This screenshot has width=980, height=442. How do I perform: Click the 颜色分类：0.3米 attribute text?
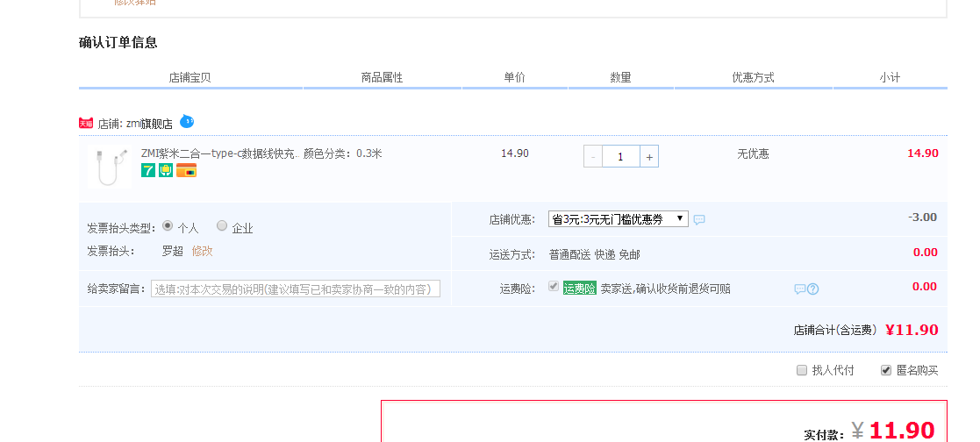coord(342,153)
